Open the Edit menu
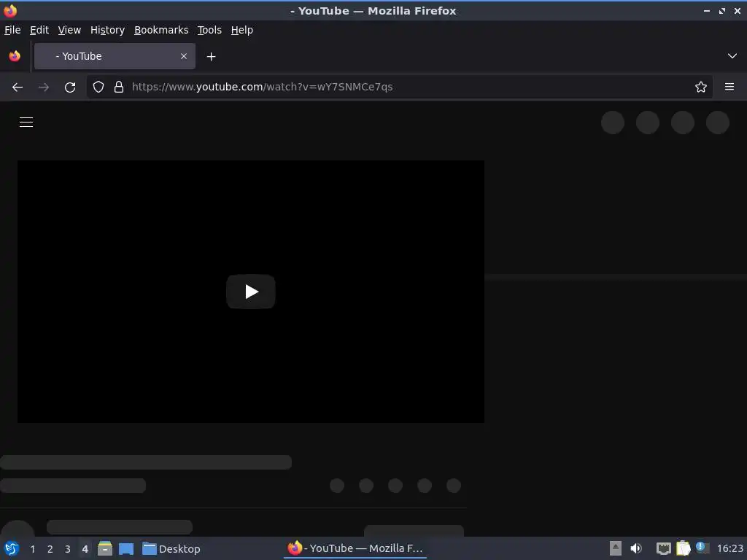Screen dimensions: 747x560 39,30
